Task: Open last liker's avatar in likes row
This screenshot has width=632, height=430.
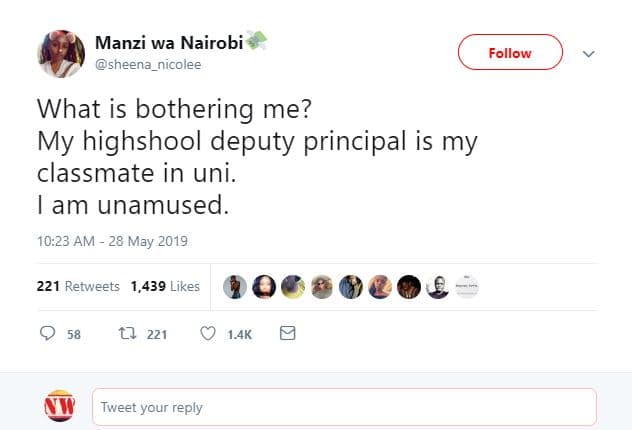Action: click(x=466, y=286)
